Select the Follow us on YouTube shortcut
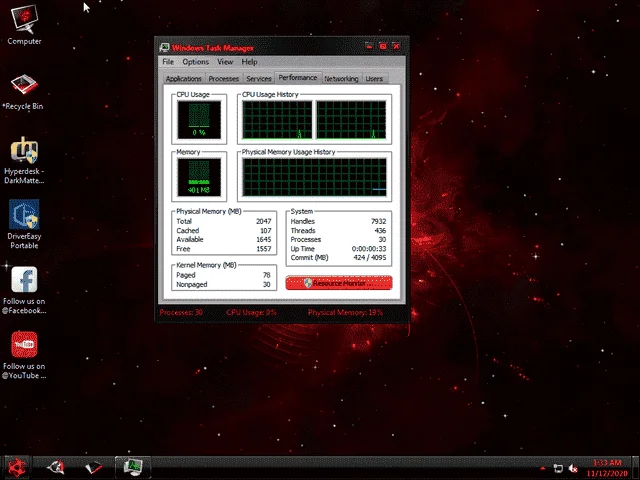 click(24, 355)
